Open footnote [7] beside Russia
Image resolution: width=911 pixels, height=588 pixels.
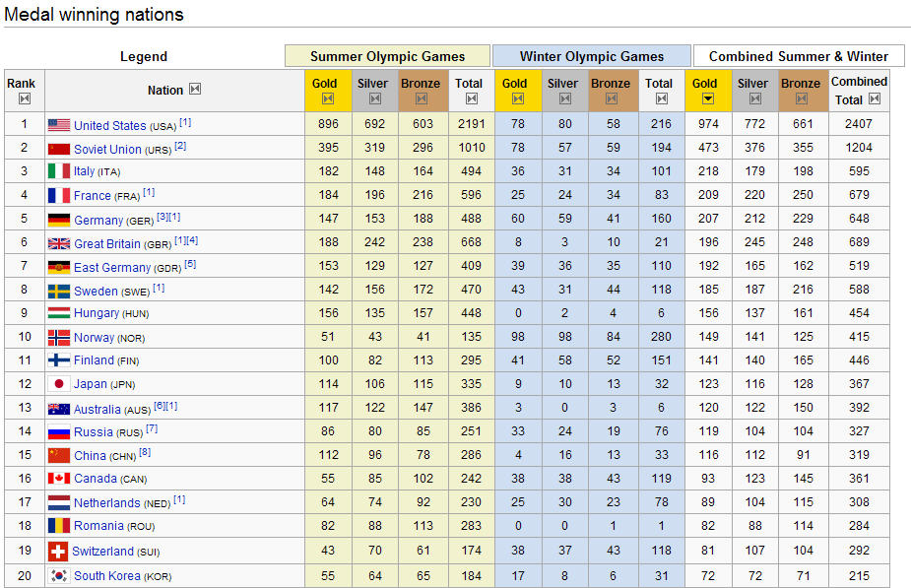(x=152, y=428)
